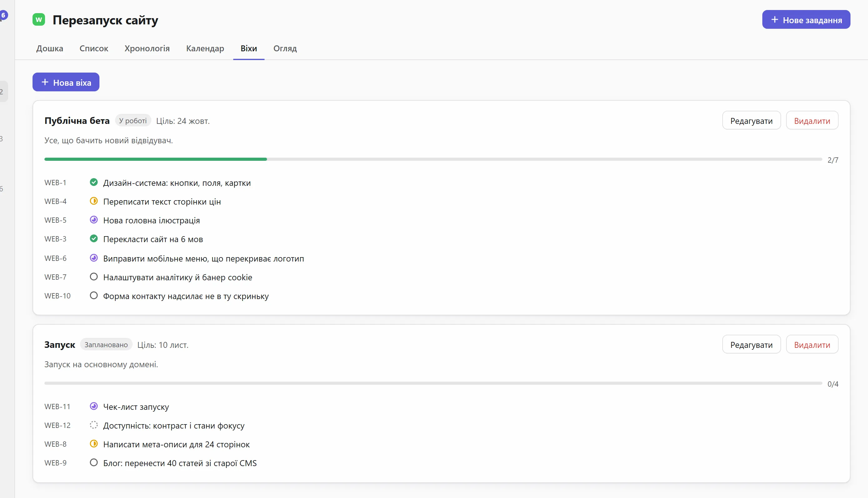Open task Переписати текст сторінки цін
868x498 pixels.
162,202
